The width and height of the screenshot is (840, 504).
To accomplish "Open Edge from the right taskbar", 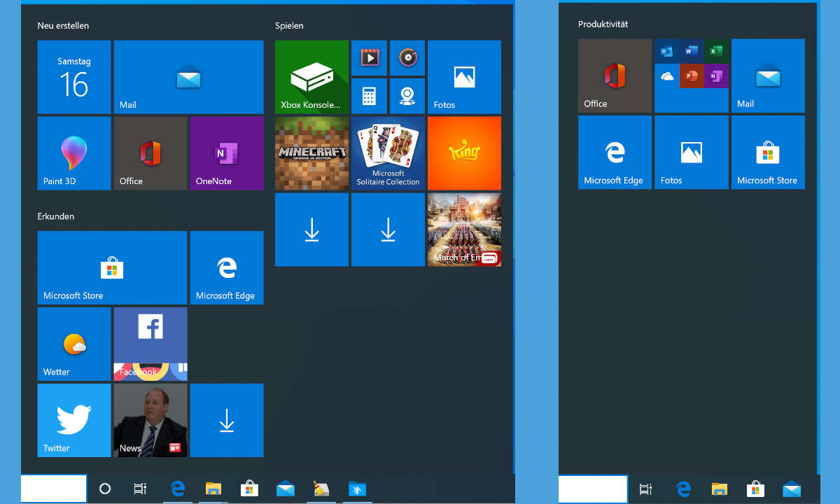I will [683, 489].
